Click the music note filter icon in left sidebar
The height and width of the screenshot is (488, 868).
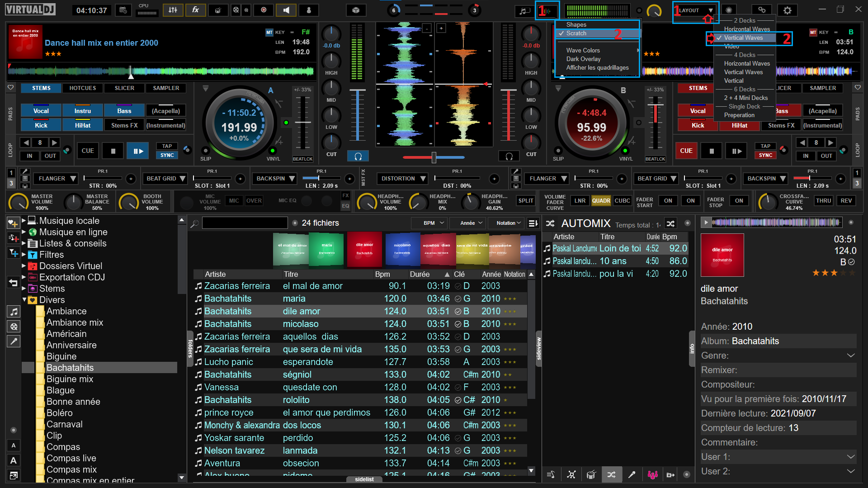[14, 312]
